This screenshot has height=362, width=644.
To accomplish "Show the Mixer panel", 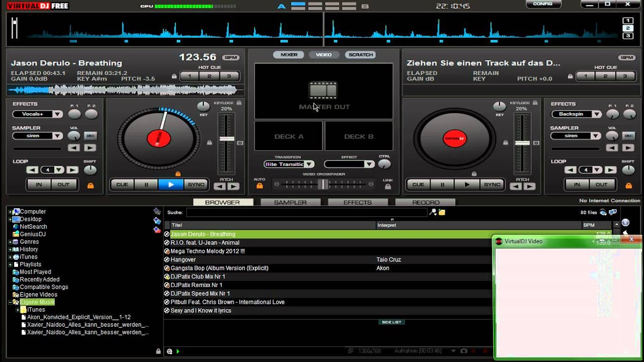I will [289, 54].
